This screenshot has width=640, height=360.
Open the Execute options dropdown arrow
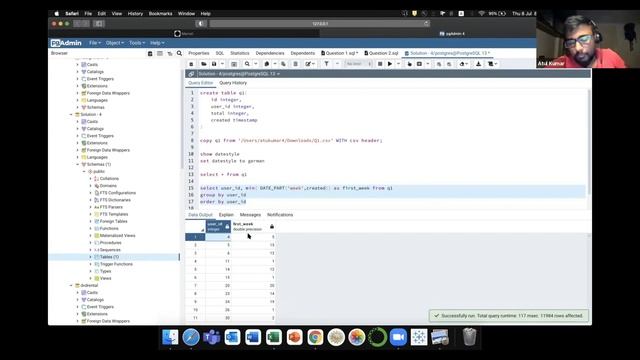point(398,64)
